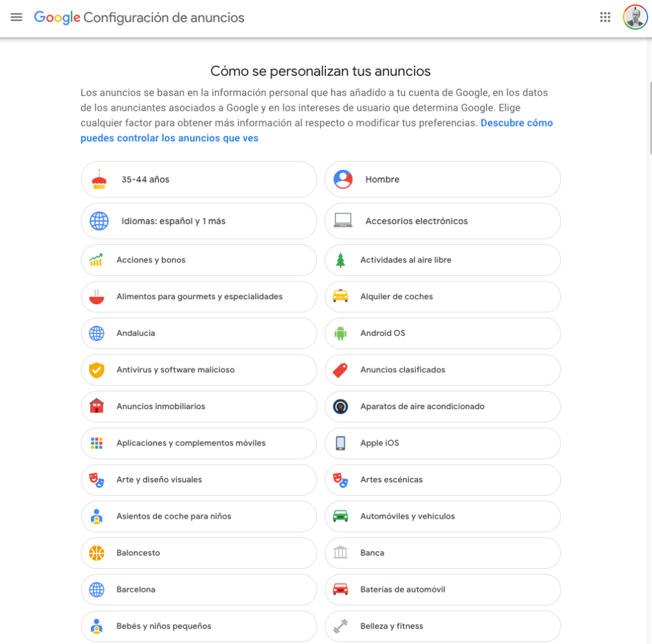Select Aparatos de aire acondicionado
The image size is (652, 644).
point(443,407)
